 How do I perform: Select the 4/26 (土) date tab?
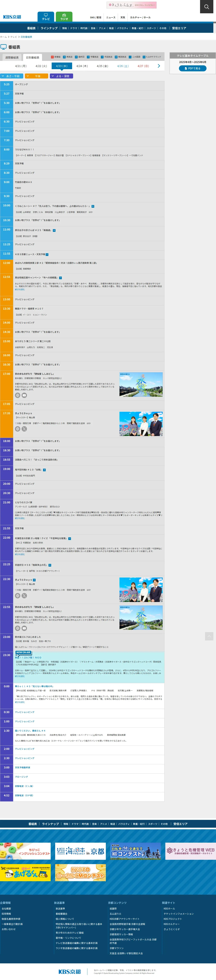click(x=123, y=66)
